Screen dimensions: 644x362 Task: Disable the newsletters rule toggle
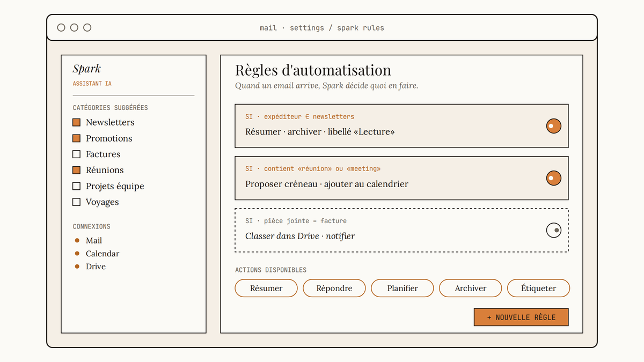tap(554, 126)
